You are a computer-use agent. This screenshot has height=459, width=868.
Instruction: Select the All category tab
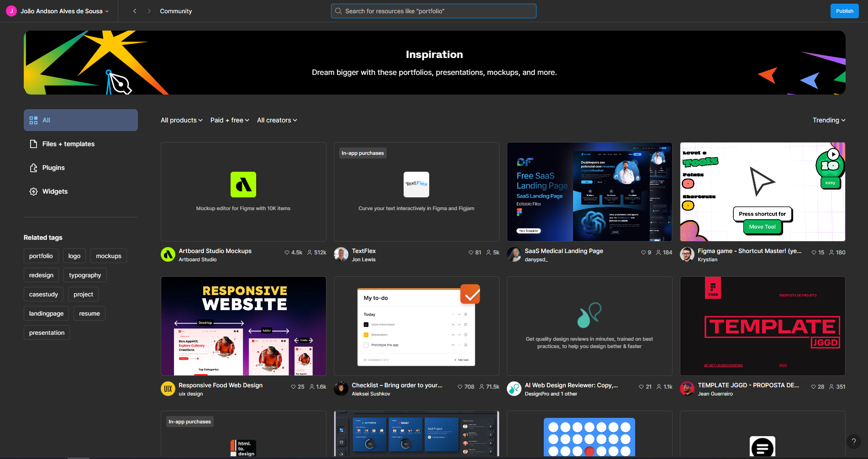[x=81, y=120]
